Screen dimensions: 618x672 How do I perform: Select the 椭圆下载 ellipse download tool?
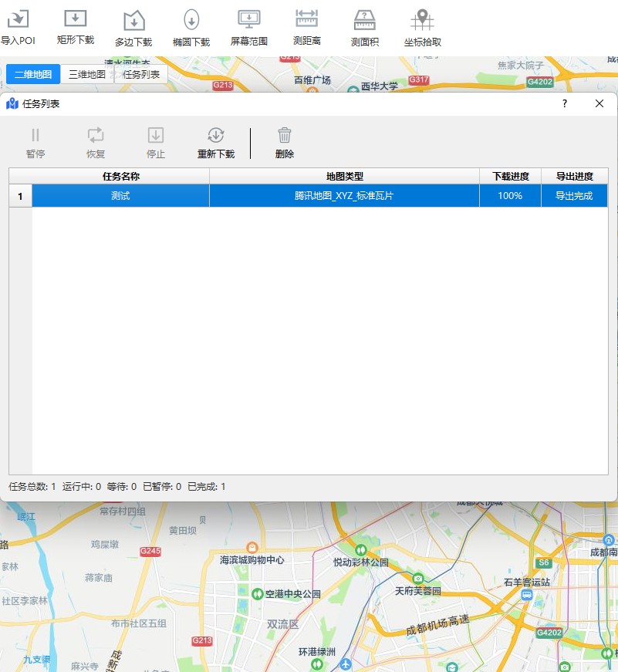[x=191, y=20]
